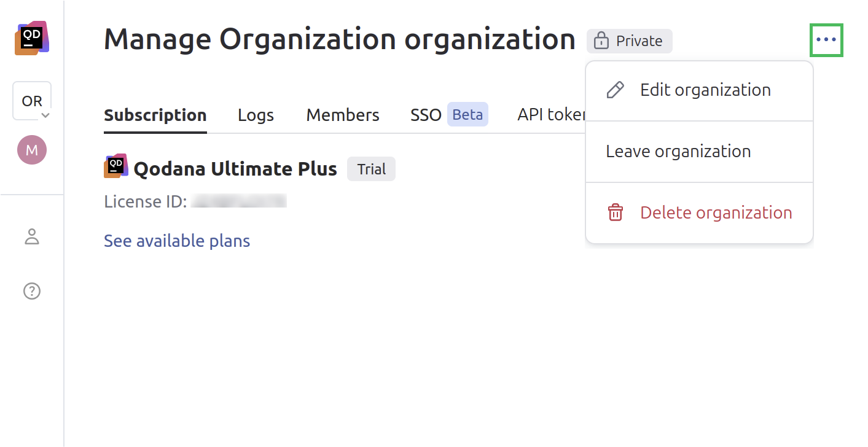Screen dimensions: 868x447
Task: Click the pink "M" avatar in the sidebar
Action: click(x=32, y=149)
